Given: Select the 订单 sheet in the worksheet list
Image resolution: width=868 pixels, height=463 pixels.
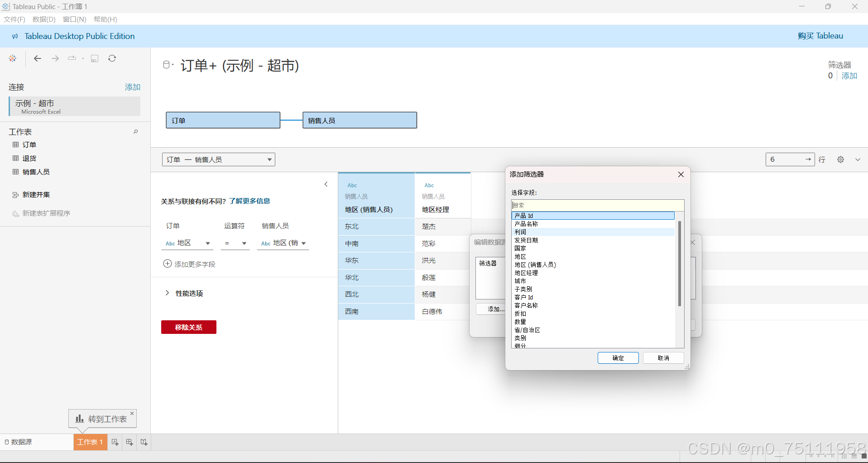Looking at the screenshot, I should pos(29,145).
